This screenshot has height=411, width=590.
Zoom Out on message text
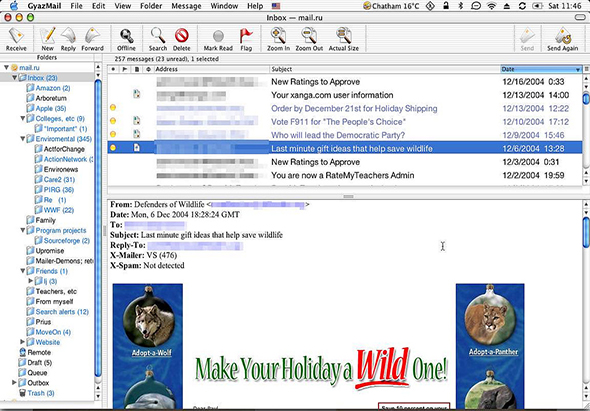pyautogui.click(x=309, y=39)
